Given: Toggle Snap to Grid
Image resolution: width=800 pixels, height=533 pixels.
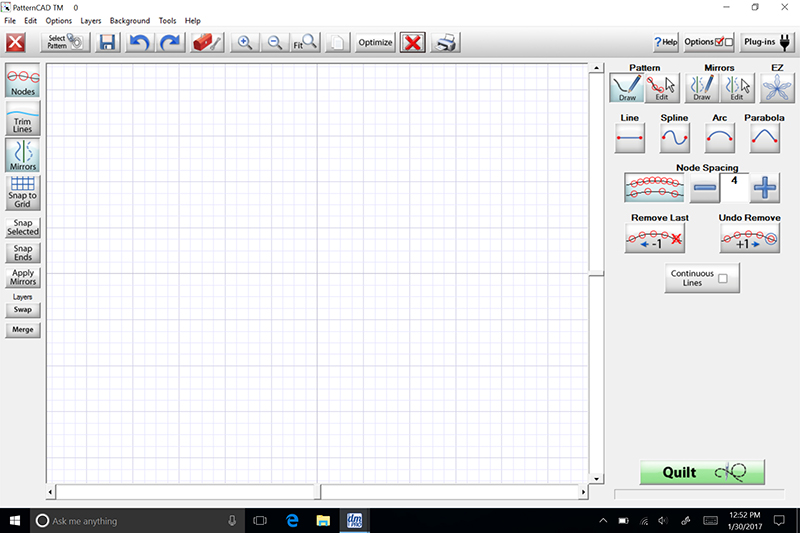Looking at the screenshot, I should click(x=23, y=189).
